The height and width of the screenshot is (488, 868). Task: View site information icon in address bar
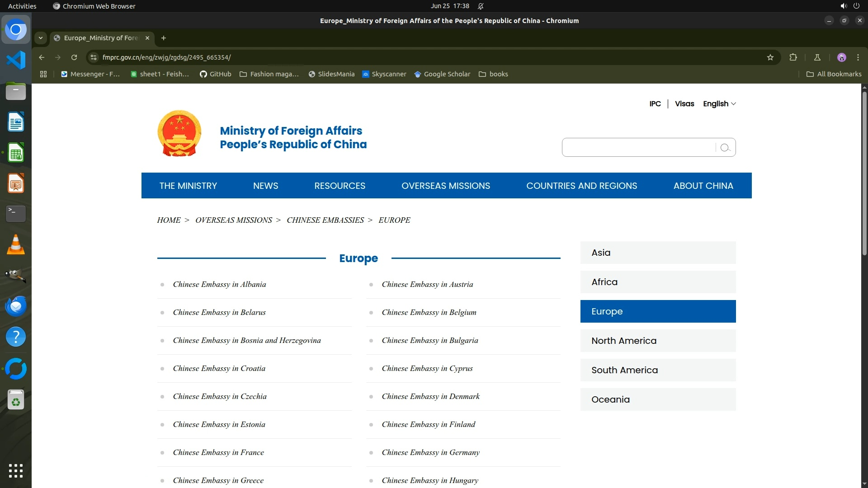(x=93, y=57)
